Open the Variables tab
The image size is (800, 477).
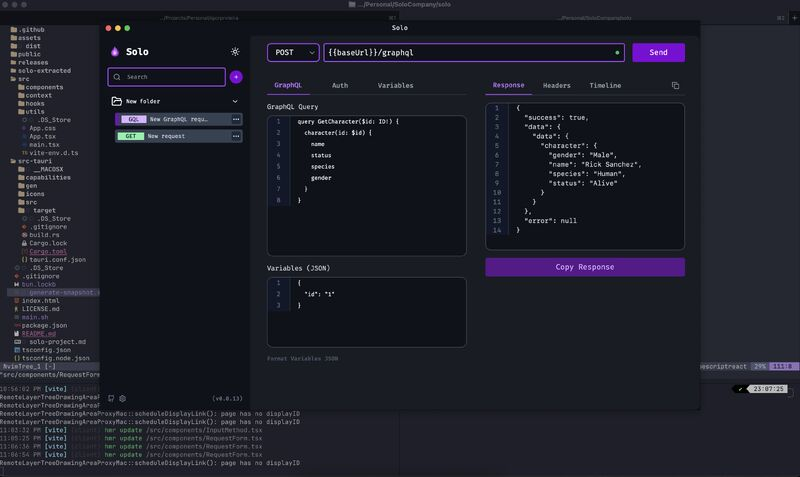click(x=395, y=86)
